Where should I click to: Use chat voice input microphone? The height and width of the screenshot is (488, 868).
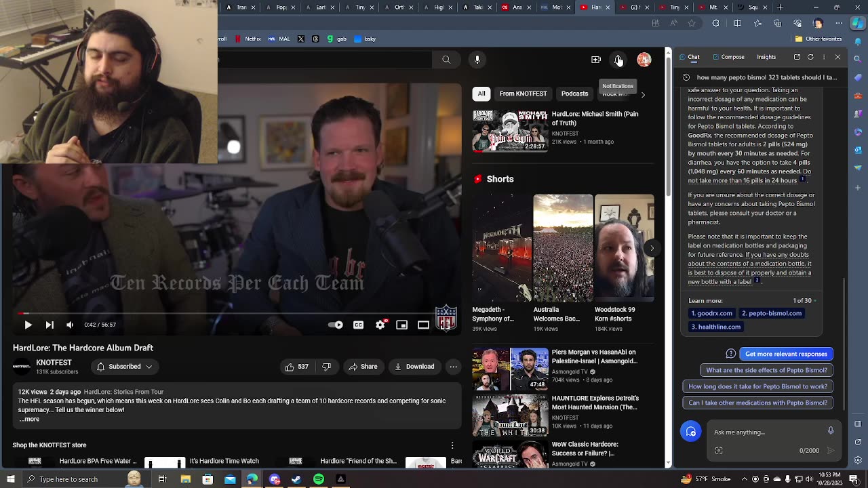click(831, 431)
